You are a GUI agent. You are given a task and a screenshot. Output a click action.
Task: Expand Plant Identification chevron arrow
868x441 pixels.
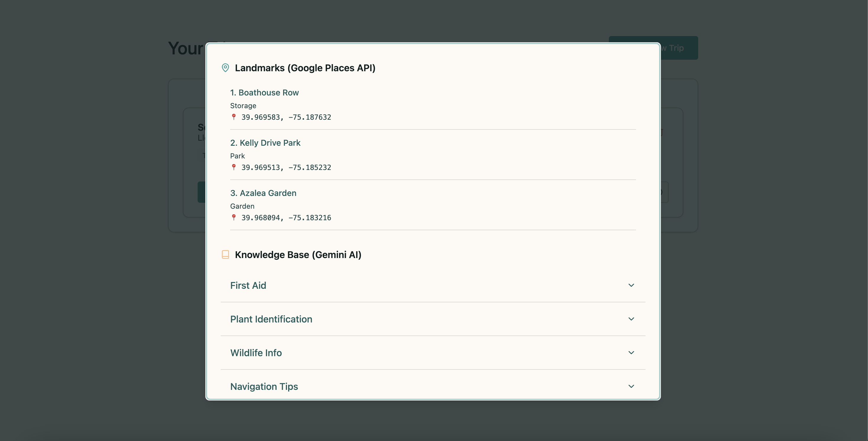631,319
